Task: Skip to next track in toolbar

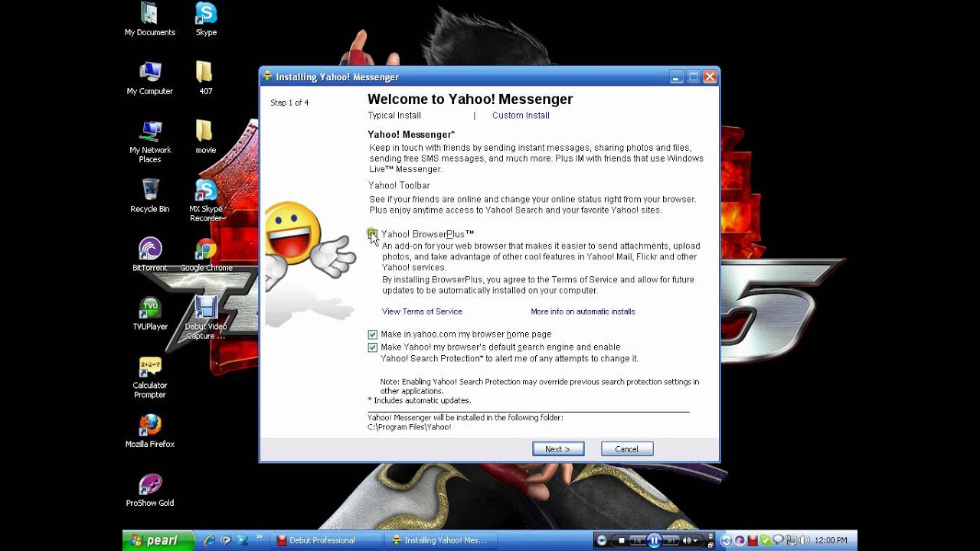Action: pos(671,540)
